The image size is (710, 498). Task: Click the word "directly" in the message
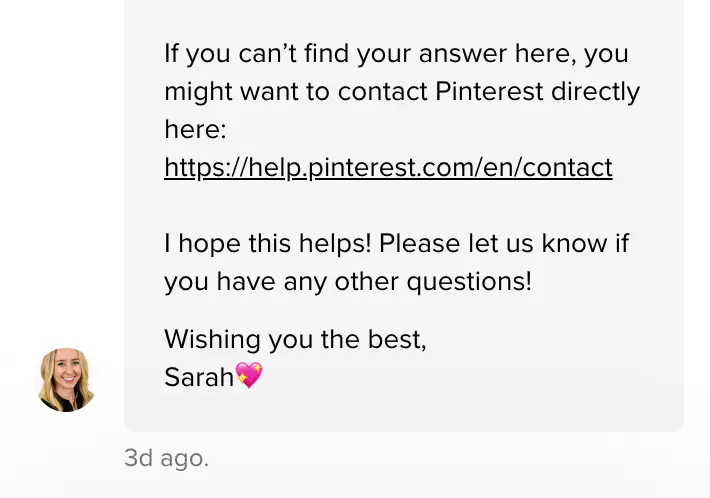click(x=594, y=91)
